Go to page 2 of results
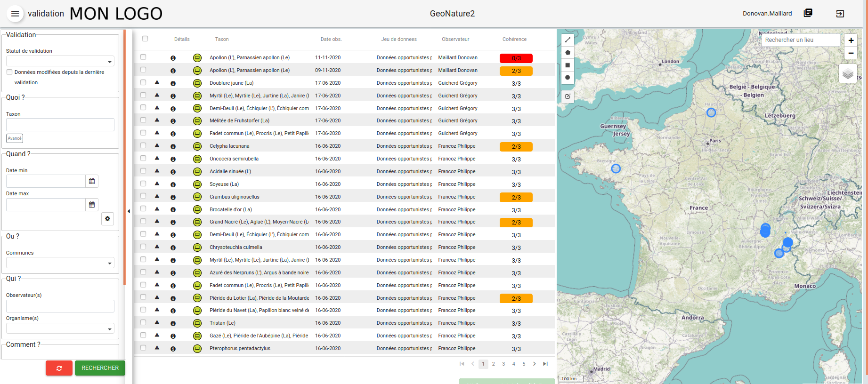The image size is (868, 384). click(x=493, y=364)
